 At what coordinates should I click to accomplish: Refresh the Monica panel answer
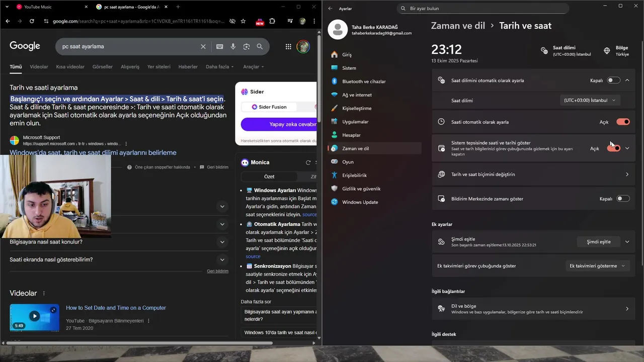tap(308, 162)
